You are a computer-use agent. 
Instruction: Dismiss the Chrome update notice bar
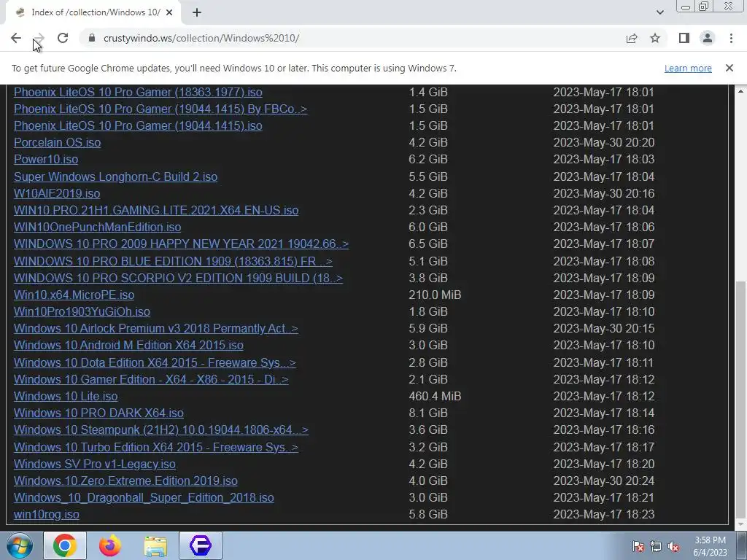tap(729, 68)
